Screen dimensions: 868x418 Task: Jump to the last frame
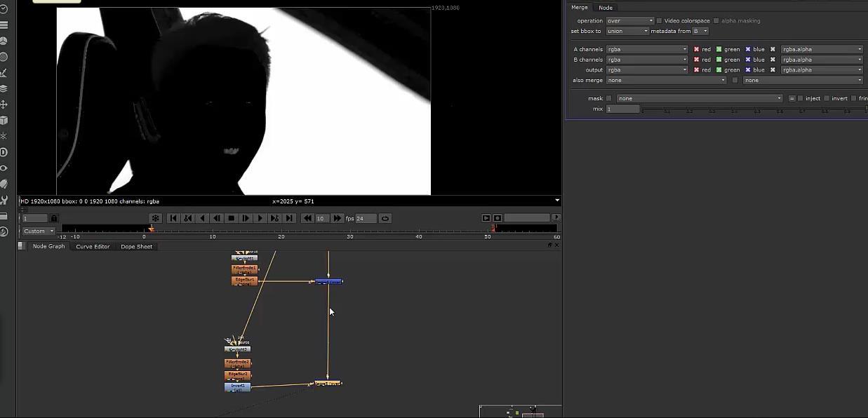tap(289, 218)
